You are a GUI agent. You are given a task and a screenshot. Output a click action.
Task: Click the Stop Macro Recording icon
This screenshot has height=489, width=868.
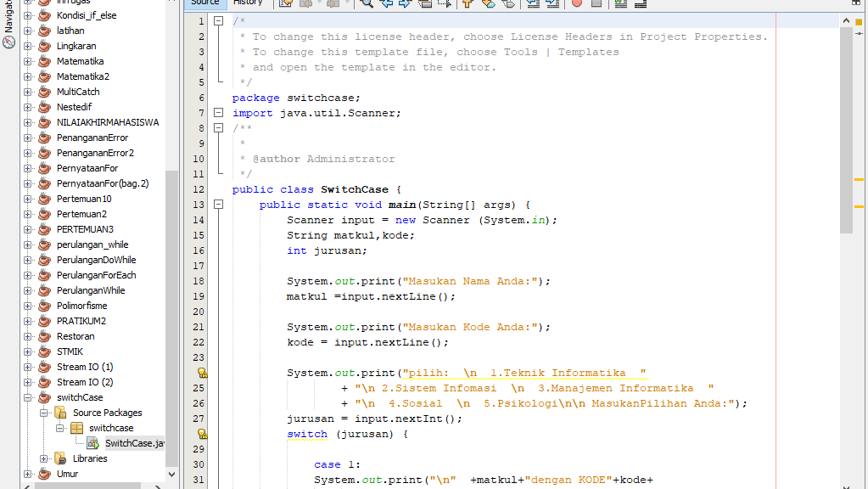click(x=595, y=4)
